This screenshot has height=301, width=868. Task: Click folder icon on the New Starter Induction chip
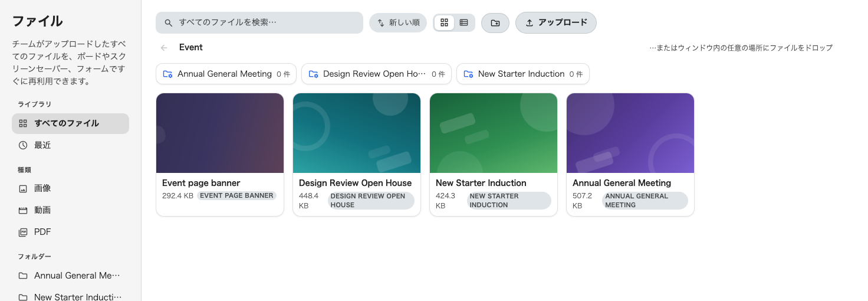468,74
